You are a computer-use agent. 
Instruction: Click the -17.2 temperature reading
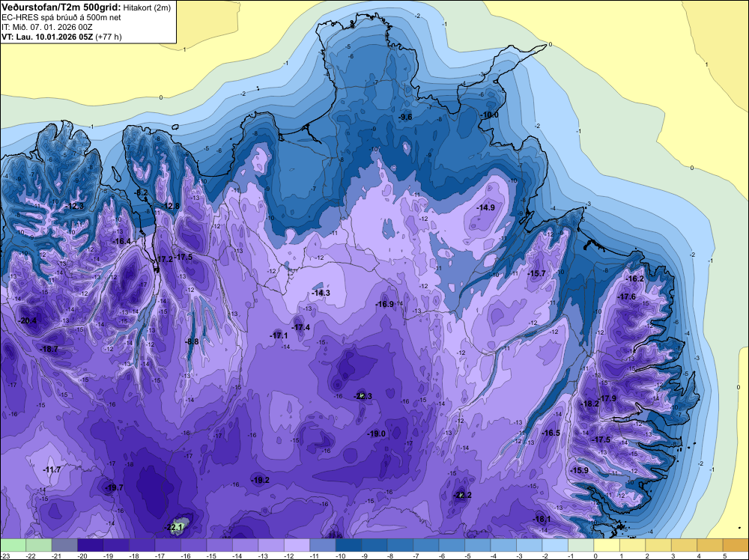point(164,259)
